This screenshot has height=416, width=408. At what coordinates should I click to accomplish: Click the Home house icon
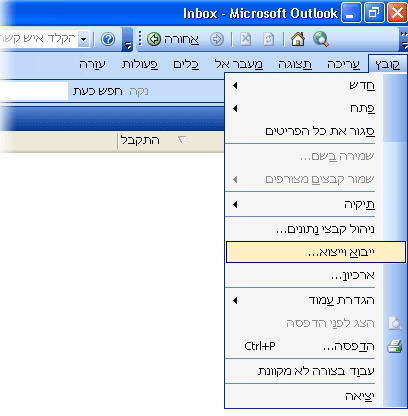[298, 39]
